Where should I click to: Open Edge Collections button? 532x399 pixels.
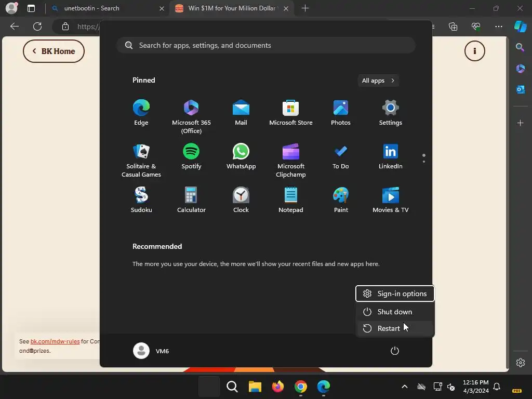point(453,26)
